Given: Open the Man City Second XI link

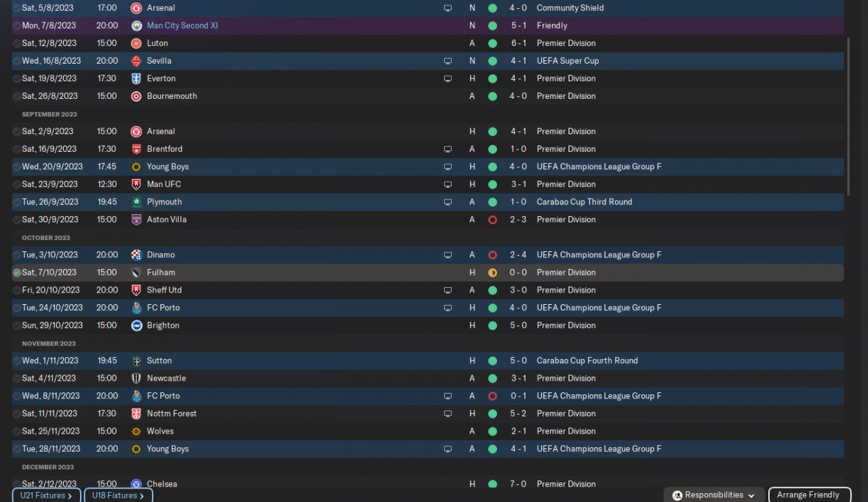Looking at the screenshot, I should 182,26.
